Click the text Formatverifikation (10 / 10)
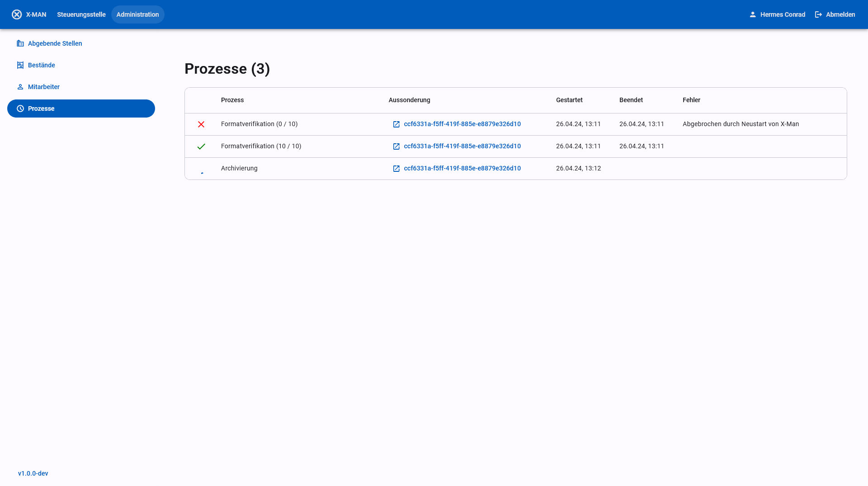The width and height of the screenshot is (868, 486). (x=261, y=146)
